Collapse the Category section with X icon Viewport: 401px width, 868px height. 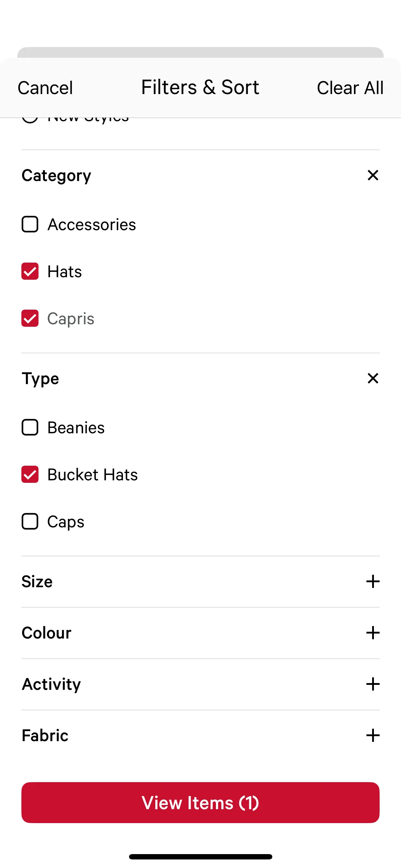click(x=373, y=175)
